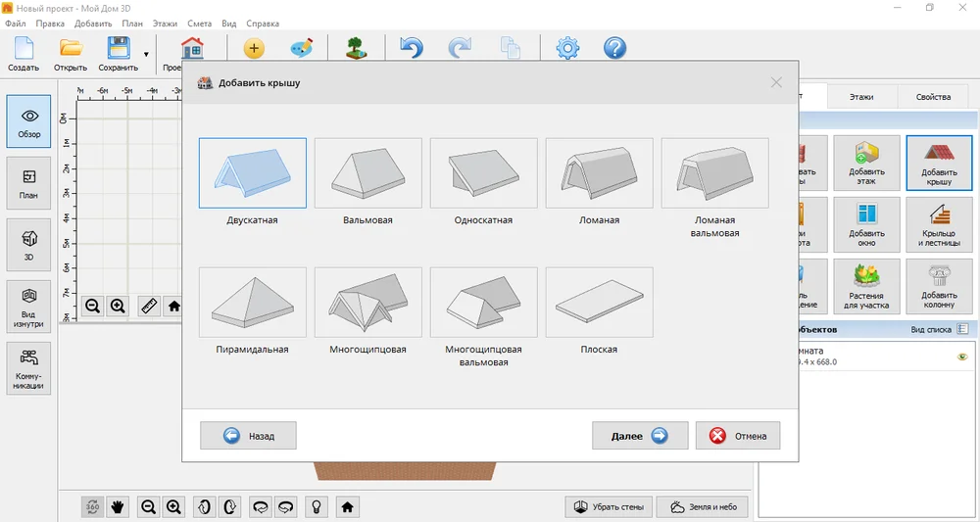This screenshot has width=980, height=522.
Task: Click the Redo arrow in toolbar
Action: click(x=460, y=48)
